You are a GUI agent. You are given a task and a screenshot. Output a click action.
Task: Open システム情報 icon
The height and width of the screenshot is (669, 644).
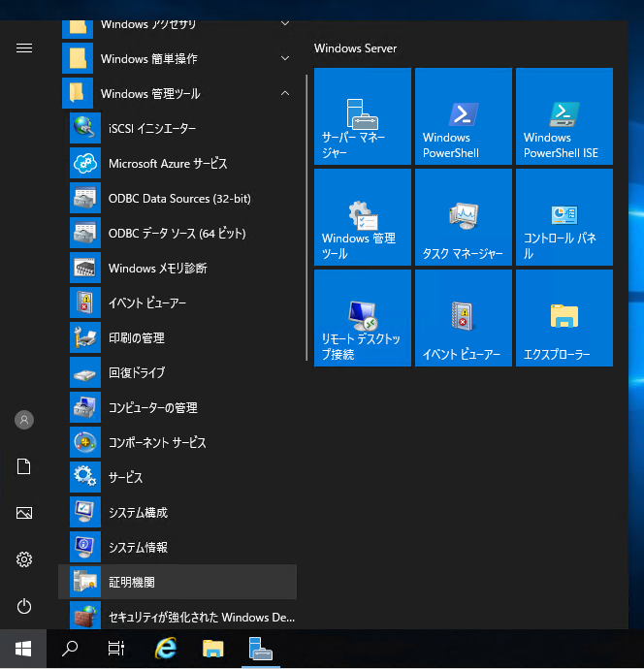85,547
